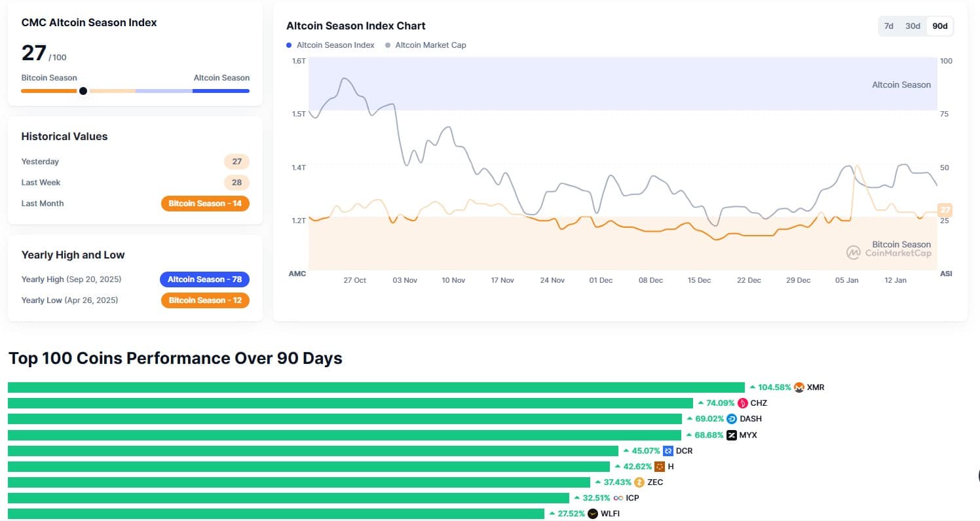Click the DASH coin icon
Image resolution: width=980 pixels, height=521 pixels.
point(732,418)
